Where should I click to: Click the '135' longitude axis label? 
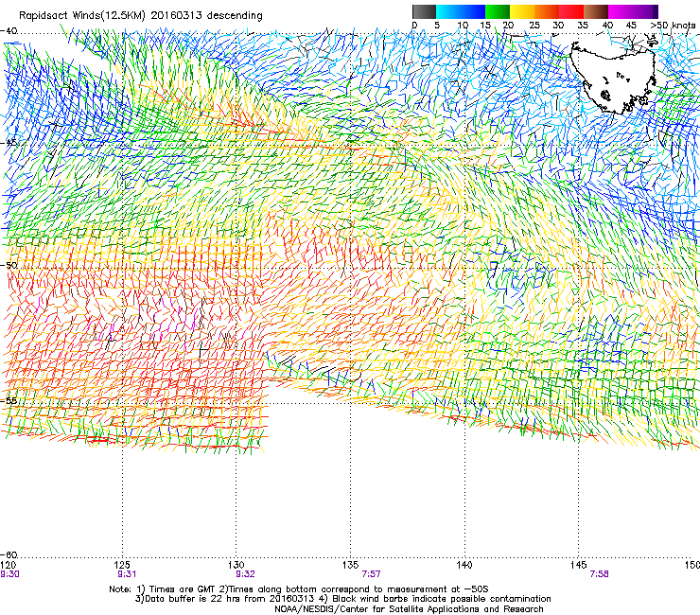coord(350,565)
